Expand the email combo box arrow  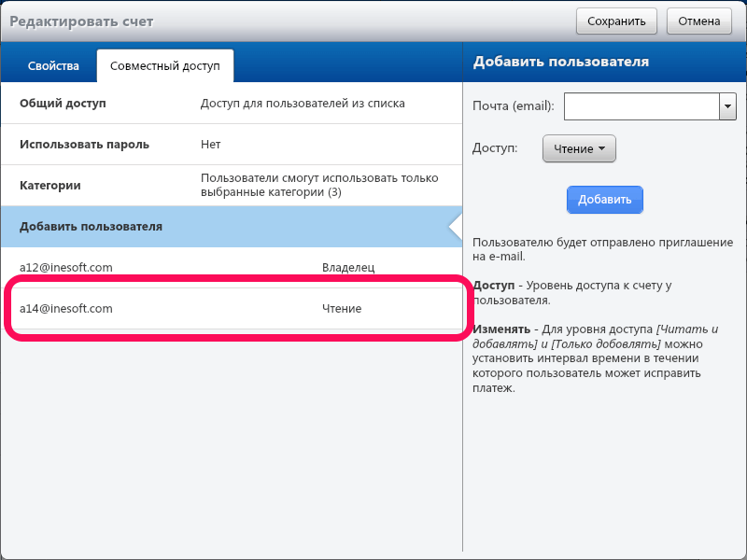click(728, 106)
